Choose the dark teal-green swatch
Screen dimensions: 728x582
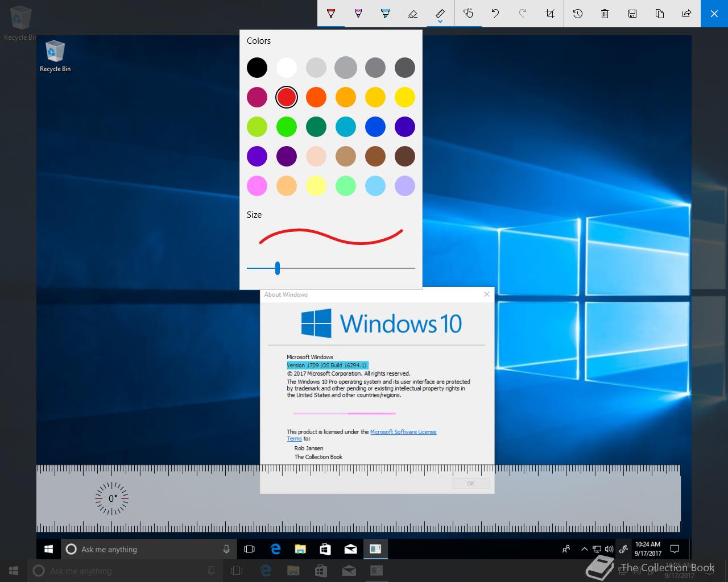tap(316, 127)
